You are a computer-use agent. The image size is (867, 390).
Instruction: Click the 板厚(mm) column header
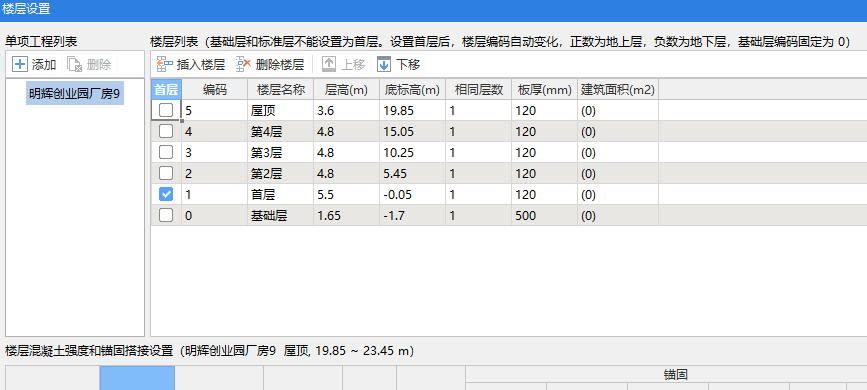coord(545,90)
